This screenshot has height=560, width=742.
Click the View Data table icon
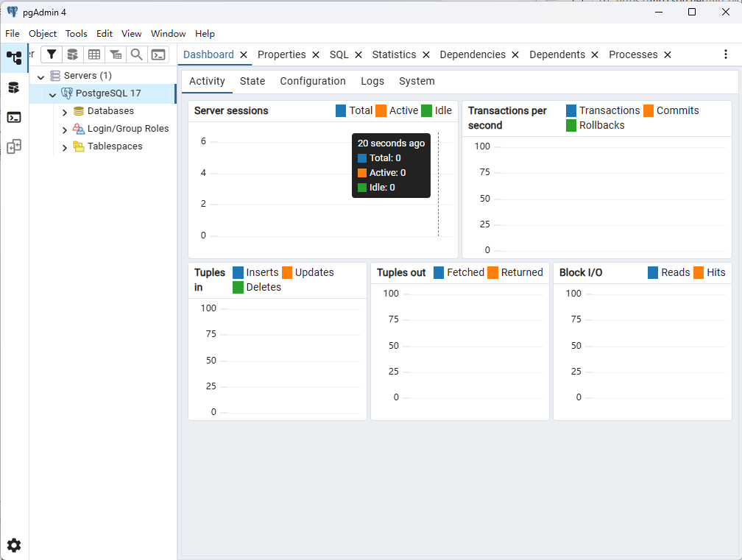pyautogui.click(x=94, y=54)
